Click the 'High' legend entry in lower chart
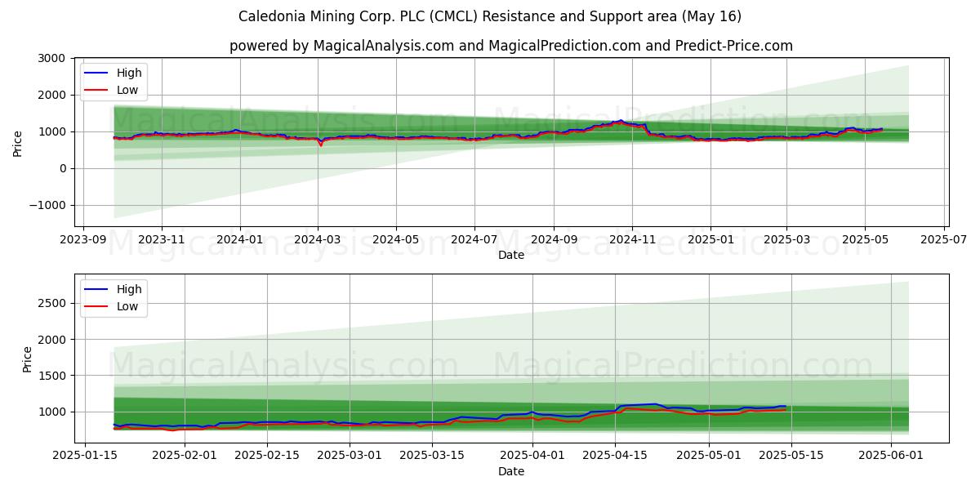This screenshot has height=490, width=980. (x=129, y=289)
